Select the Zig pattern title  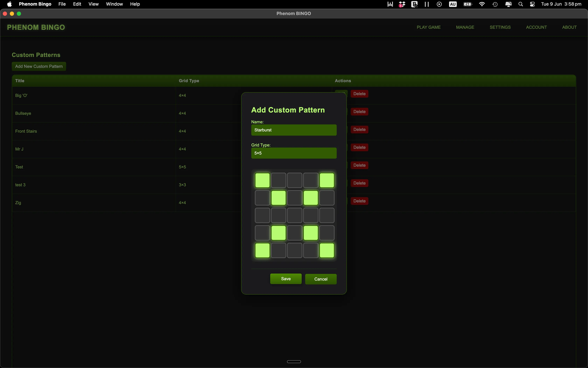click(x=18, y=203)
